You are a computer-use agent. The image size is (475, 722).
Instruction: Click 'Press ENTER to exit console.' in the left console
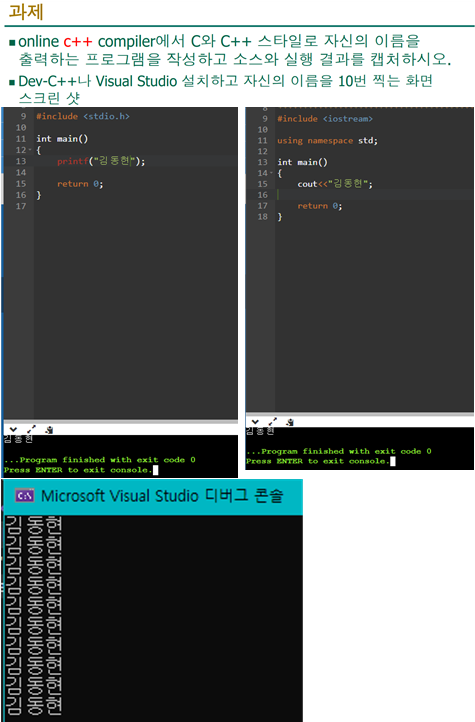click(x=78, y=470)
